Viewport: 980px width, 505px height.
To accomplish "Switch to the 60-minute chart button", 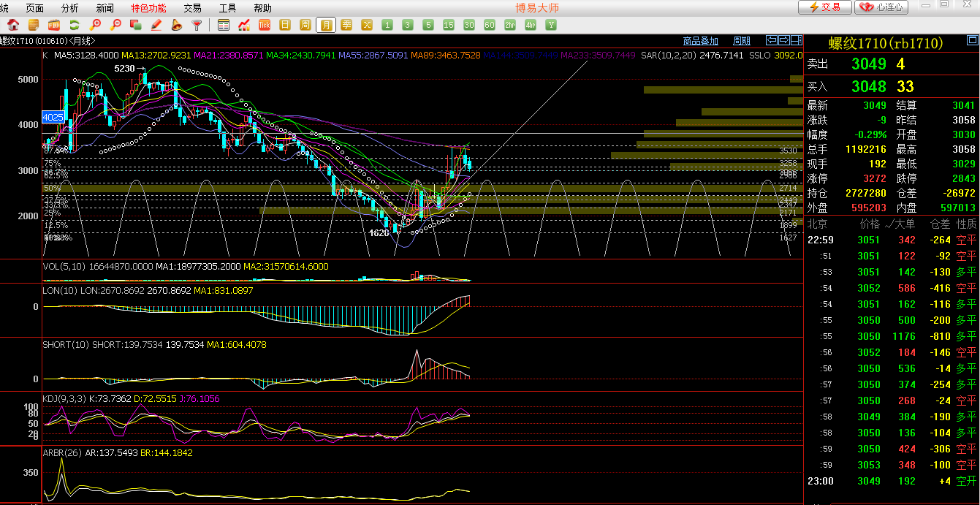I will point(490,25).
